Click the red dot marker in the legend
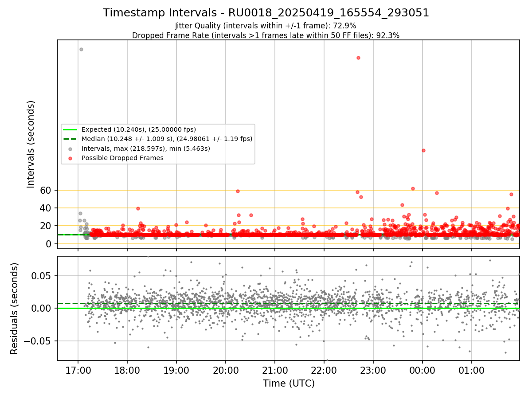 coord(70,158)
